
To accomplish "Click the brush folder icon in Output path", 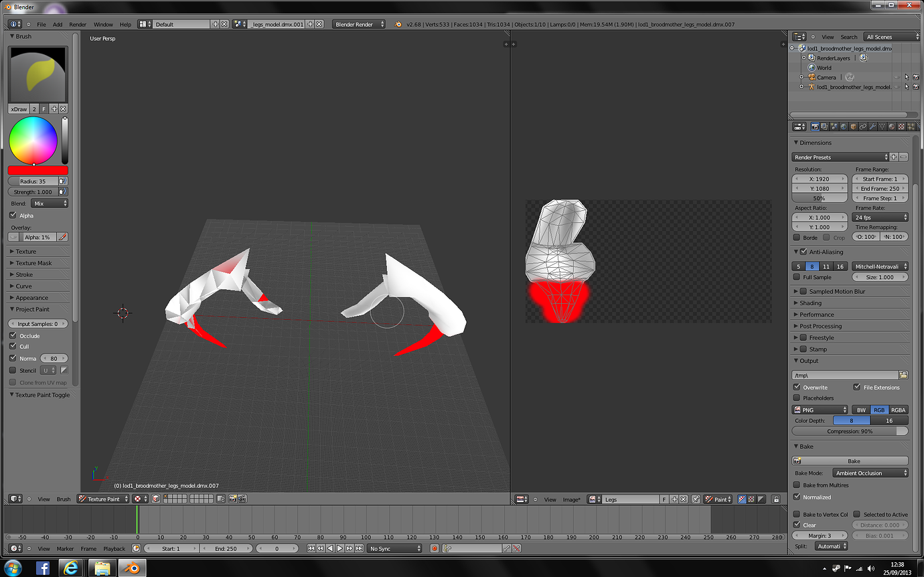I will point(903,375).
